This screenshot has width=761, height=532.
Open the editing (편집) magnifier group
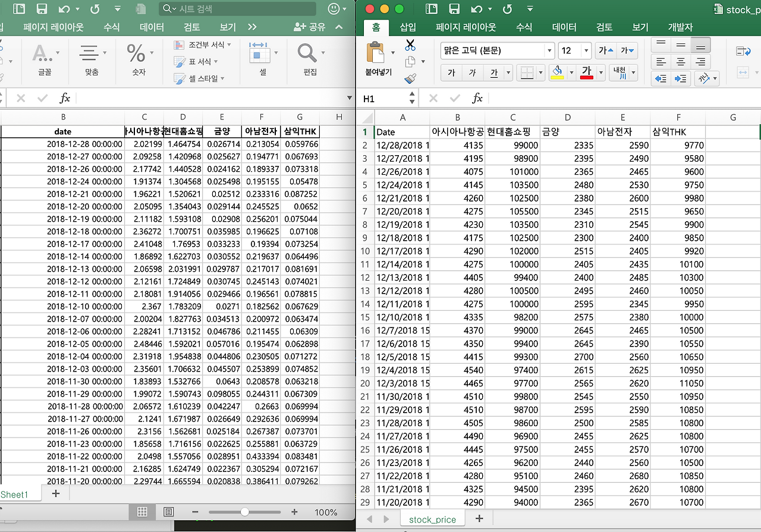coord(310,60)
